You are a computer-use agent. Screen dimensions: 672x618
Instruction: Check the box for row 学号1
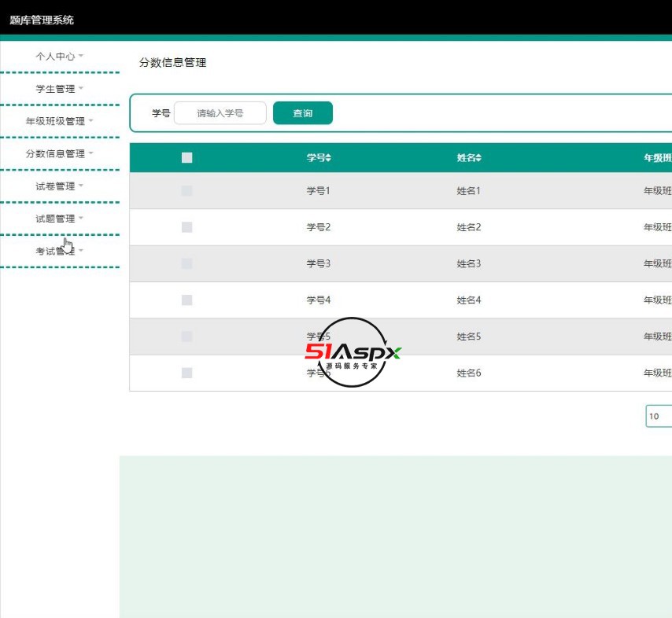pyautogui.click(x=186, y=190)
